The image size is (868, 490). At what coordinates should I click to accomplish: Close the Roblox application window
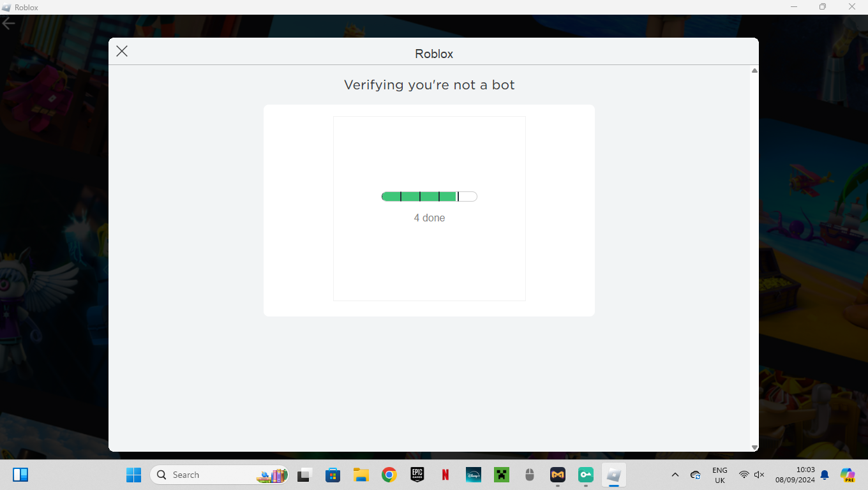pyautogui.click(x=852, y=7)
